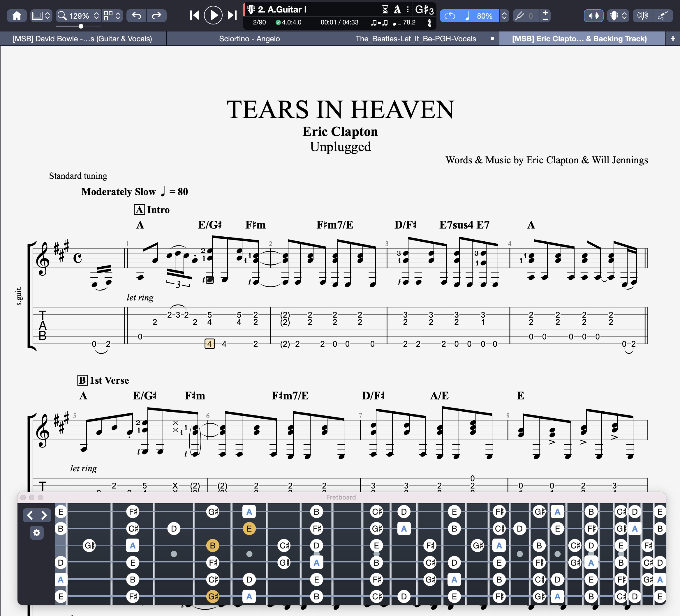The width and height of the screenshot is (680, 616).
Task: Open the 129% zoom level stepper
Action: click(x=96, y=15)
